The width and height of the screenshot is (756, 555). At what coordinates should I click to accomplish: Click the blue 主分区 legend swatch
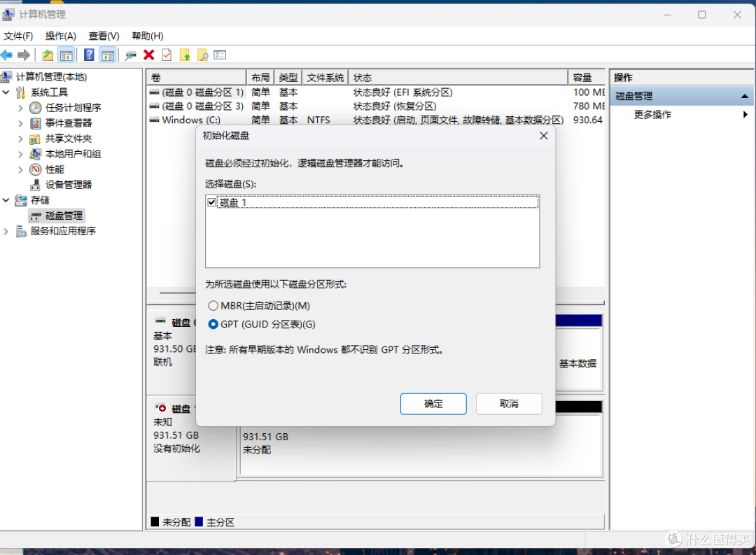coord(199,521)
